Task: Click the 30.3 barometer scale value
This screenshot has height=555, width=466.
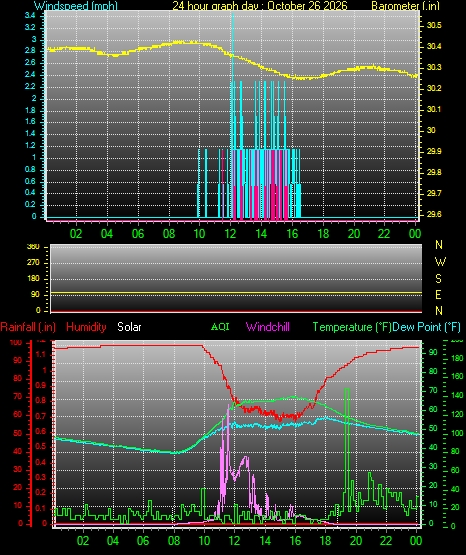Action: pos(434,67)
